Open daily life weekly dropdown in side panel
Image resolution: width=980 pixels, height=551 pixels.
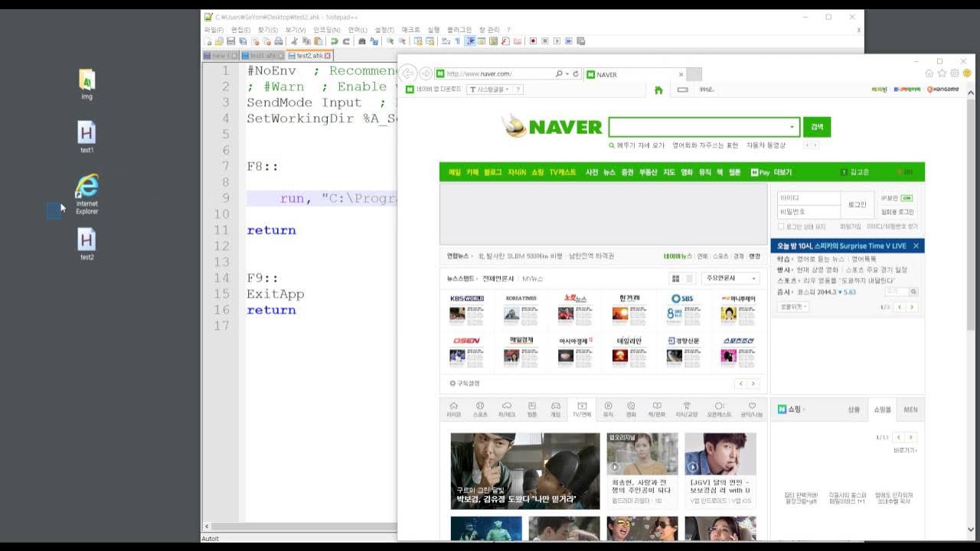point(793,306)
